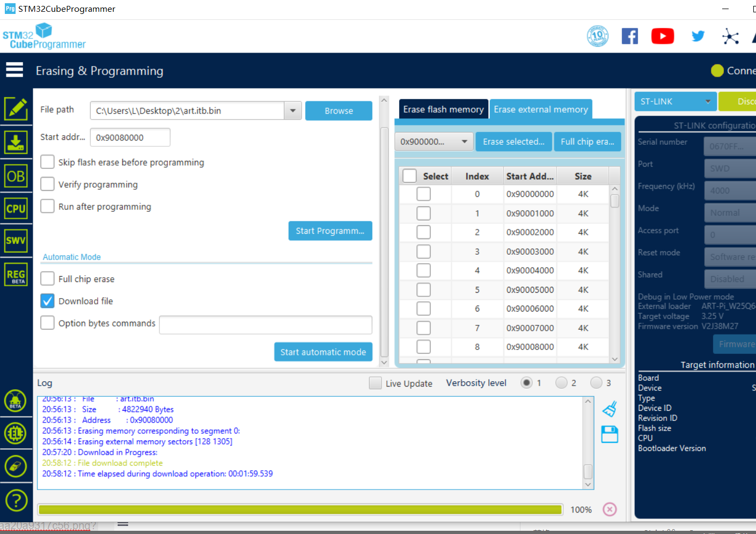The height and width of the screenshot is (534, 756).
Task: Click the Option bytes commands text field
Action: pos(266,325)
